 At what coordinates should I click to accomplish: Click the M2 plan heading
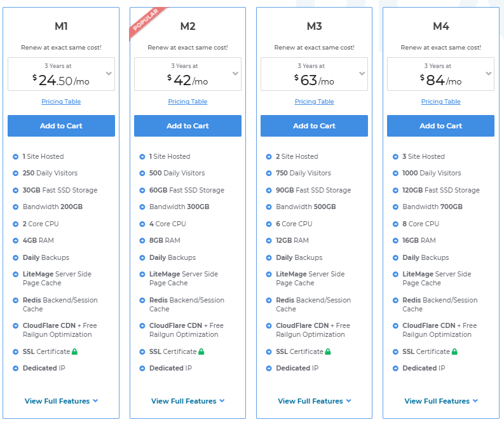coord(187,26)
